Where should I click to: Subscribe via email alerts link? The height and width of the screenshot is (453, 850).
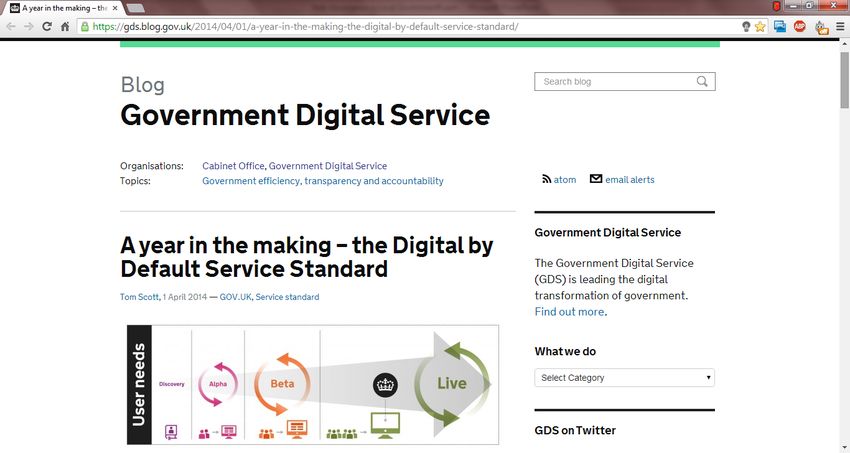tap(630, 179)
